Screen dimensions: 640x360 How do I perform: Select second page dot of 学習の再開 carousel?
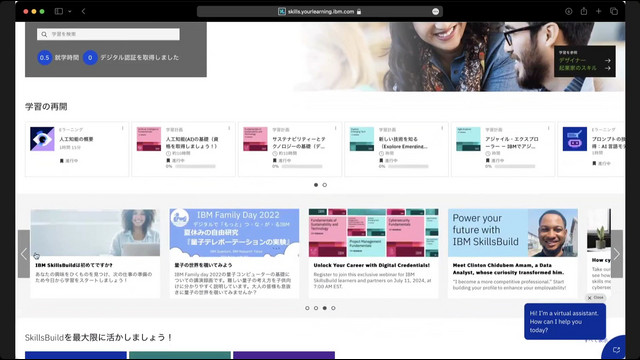(324, 185)
